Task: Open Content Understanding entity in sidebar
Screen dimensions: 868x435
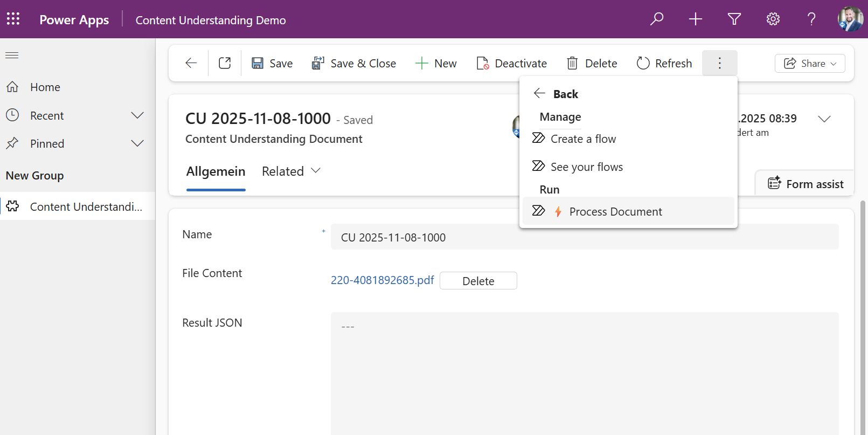Action: point(78,206)
